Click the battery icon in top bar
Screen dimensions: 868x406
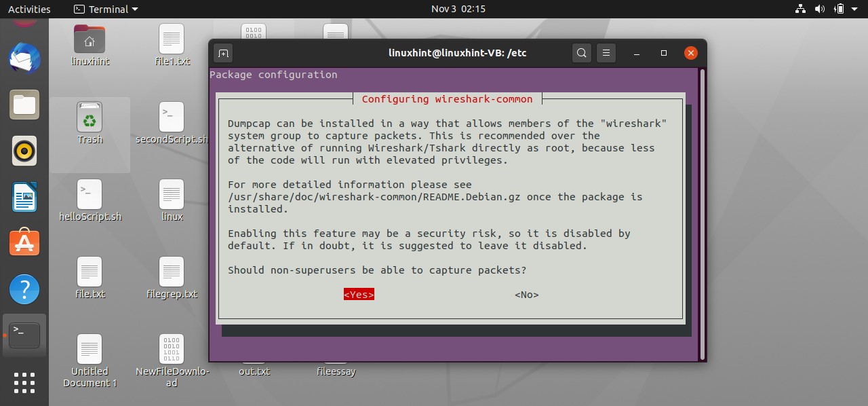[840, 9]
